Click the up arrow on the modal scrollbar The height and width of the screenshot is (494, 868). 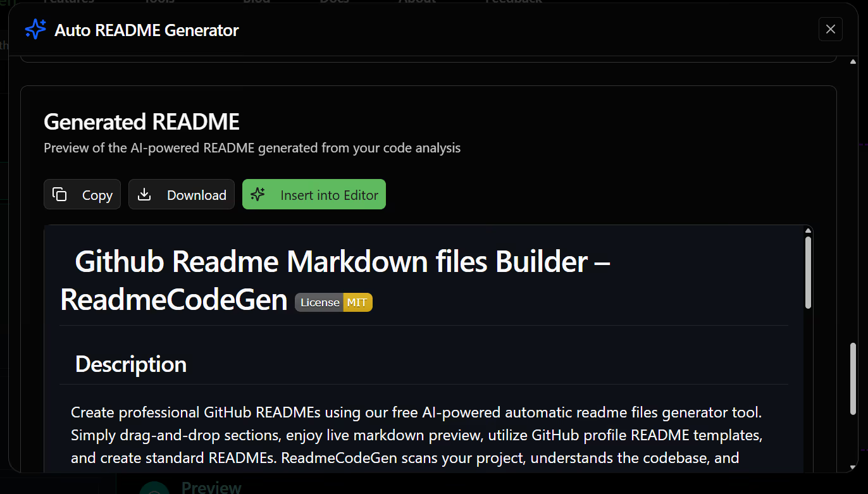(853, 61)
